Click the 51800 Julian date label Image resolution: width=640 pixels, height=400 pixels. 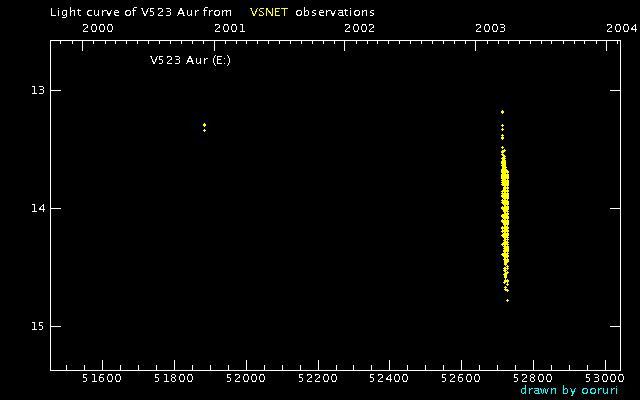coord(174,378)
